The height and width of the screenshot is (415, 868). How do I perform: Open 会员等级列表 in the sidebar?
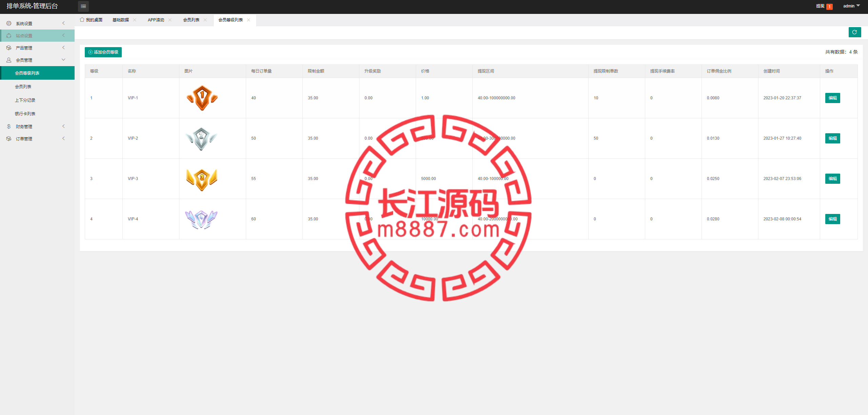click(37, 73)
